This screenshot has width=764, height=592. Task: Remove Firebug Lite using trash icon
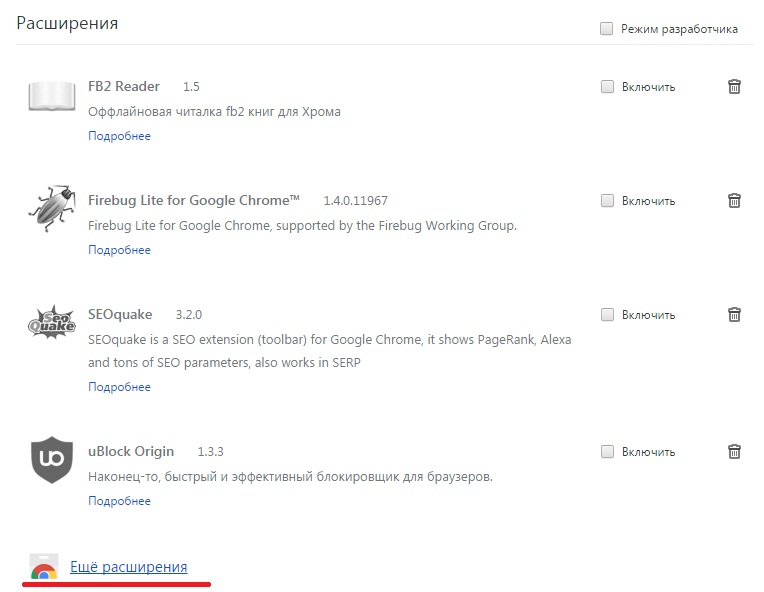click(734, 201)
